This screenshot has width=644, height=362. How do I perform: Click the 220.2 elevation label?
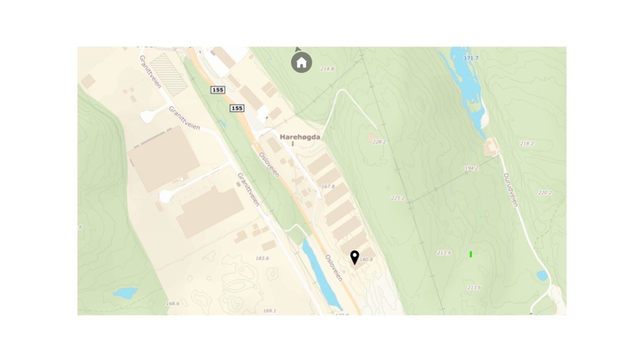click(545, 193)
